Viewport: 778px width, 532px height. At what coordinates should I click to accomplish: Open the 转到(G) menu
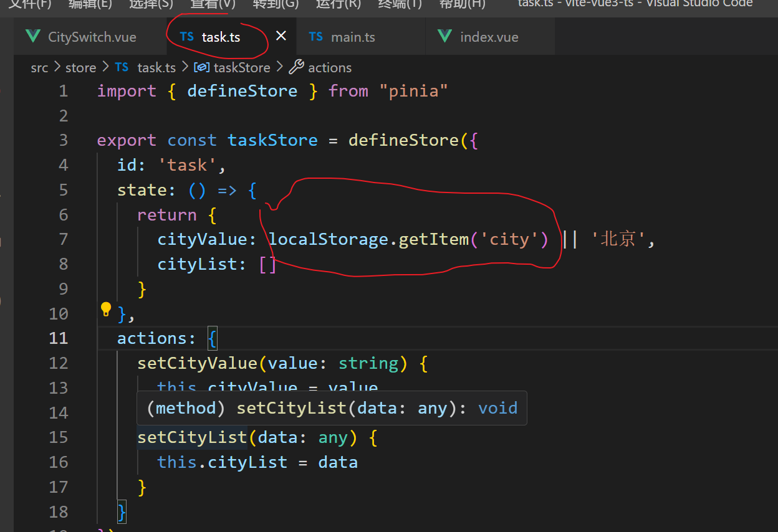[x=276, y=4]
